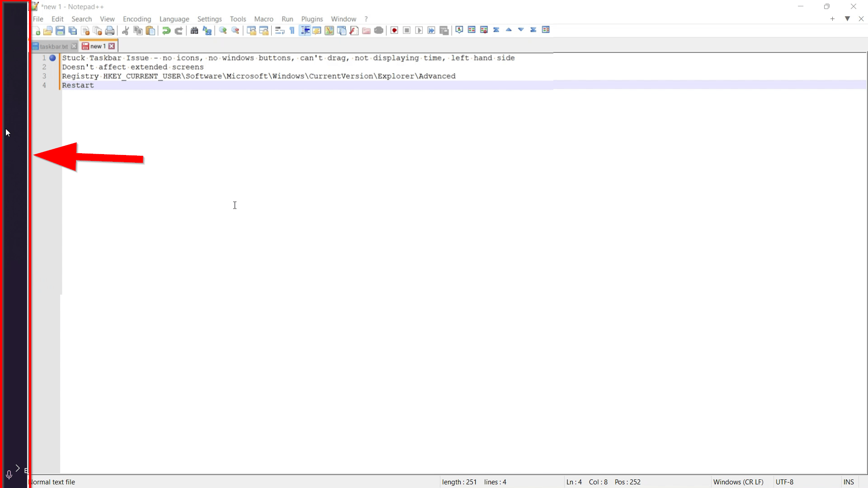The image size is (868, 488).
Task: Open the Encoding menu
Action: pos(137,19)
